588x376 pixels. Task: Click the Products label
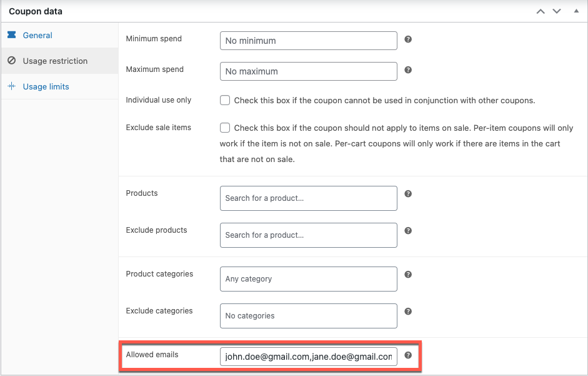coord(142,193)
